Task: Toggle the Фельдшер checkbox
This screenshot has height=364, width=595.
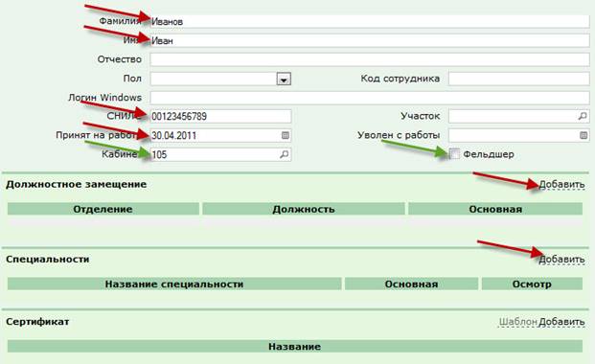Action: coord(454,153)
